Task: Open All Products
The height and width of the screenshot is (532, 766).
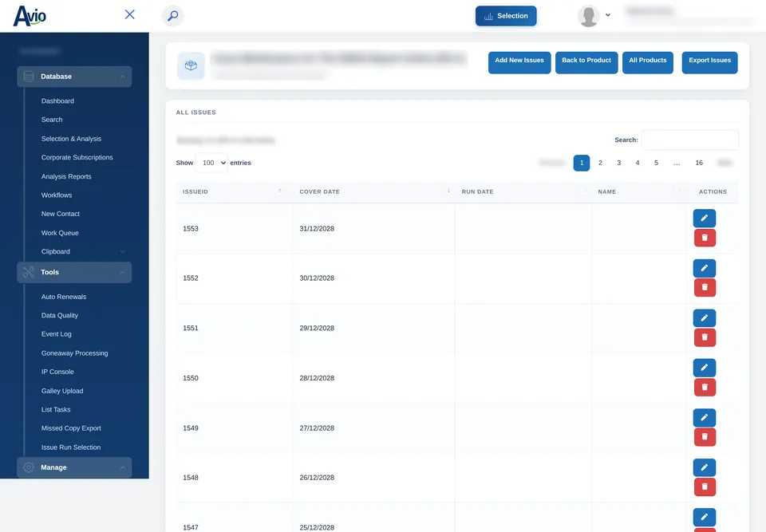Action: pos(647,62)
